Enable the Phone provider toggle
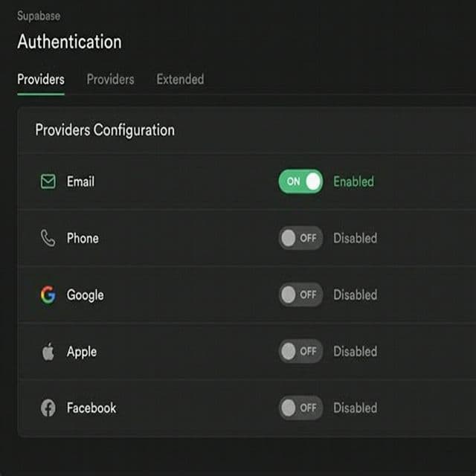Viewport: 476px width, 476px height. (300, 238)
